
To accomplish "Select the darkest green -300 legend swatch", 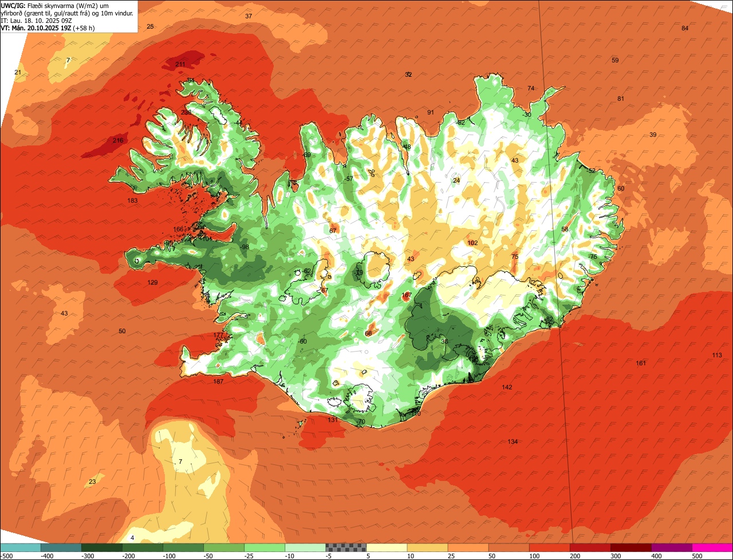I will [x=101, y=547].
